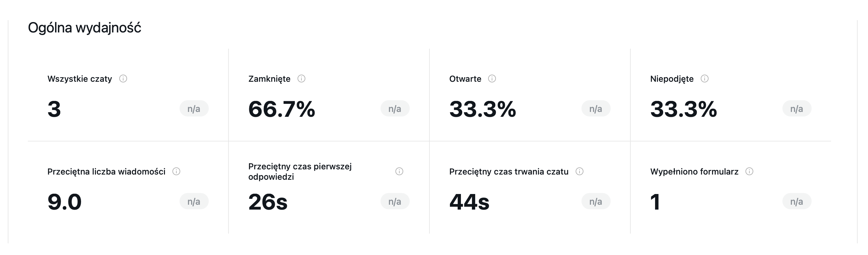The width and height of the screenshot is (868, 255).
Task: Click the Wypełniono formularz info icon
Action: (749, 171)
